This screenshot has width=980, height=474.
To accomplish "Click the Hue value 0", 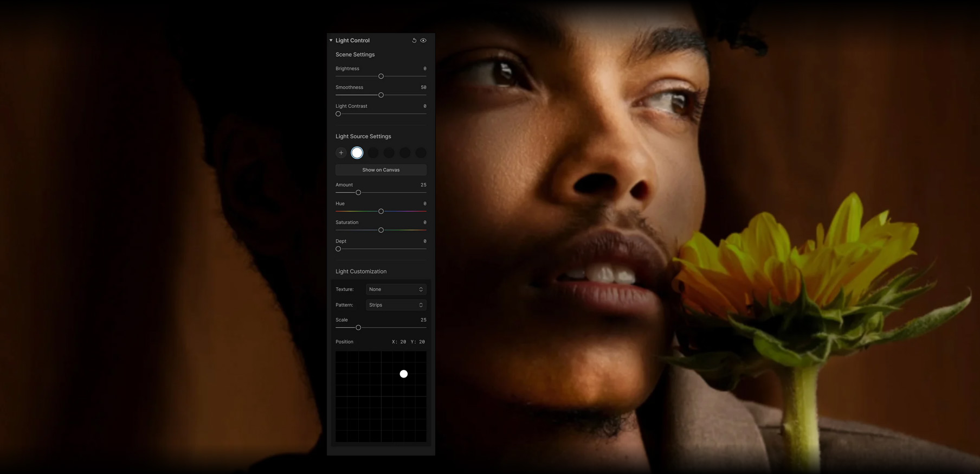I will [x=425, y=204].
